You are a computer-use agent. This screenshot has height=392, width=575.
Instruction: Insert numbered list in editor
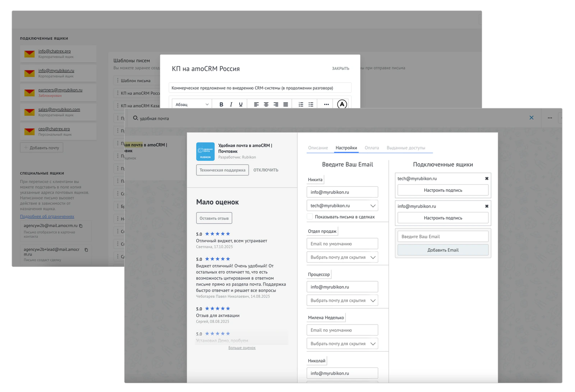coord(301,104)
